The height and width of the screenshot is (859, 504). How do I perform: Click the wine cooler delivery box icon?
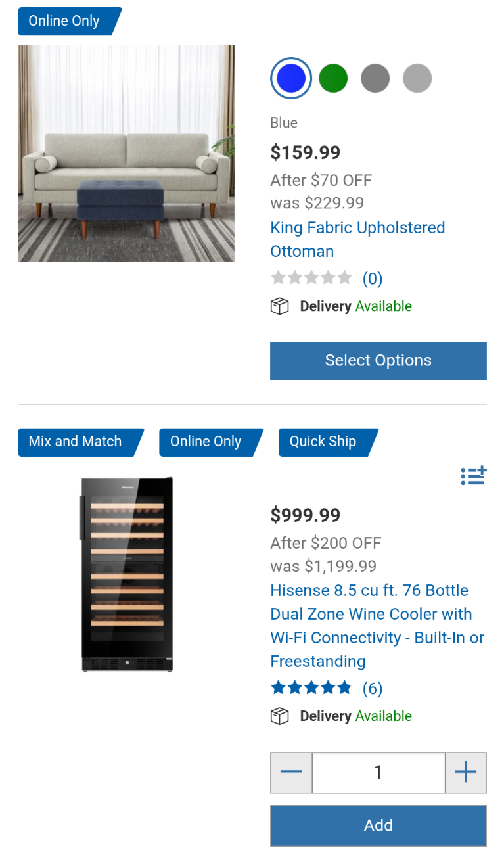tap(280, 716)
